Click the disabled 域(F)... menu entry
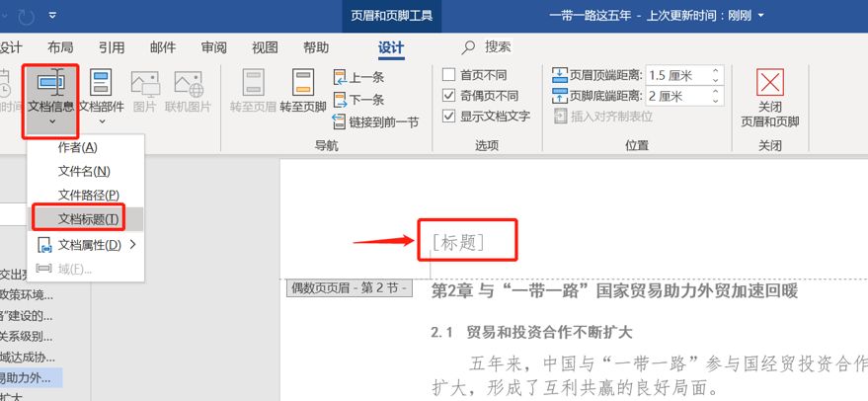Viewport: 868px width, 401px height. coord(86,270)
